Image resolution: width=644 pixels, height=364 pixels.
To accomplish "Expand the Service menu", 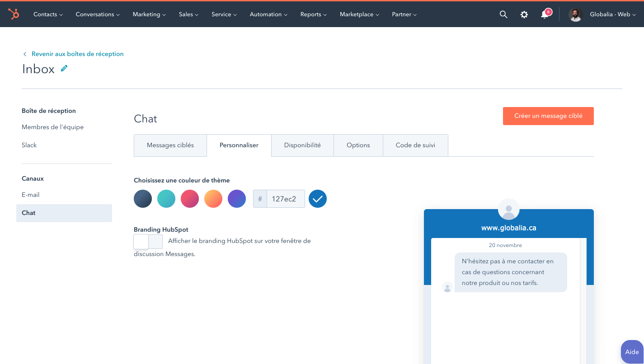I will 224,14.
